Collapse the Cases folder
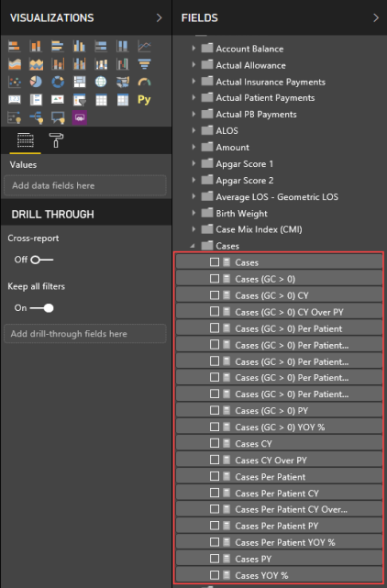387x588 pixels. point(193,246)
